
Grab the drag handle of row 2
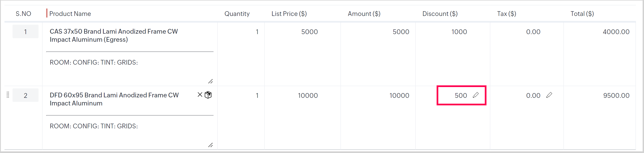pyautogui.click(x=8, y=95)
